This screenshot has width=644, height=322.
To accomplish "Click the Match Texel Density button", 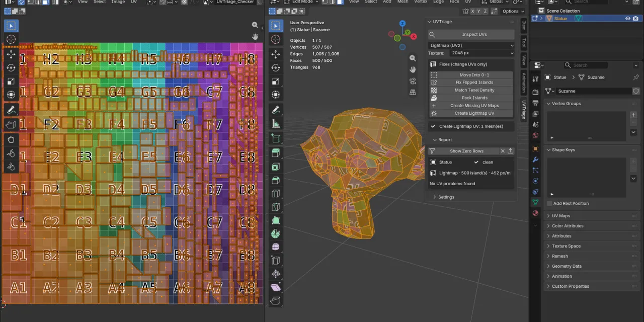I will [x=471, y=90].
